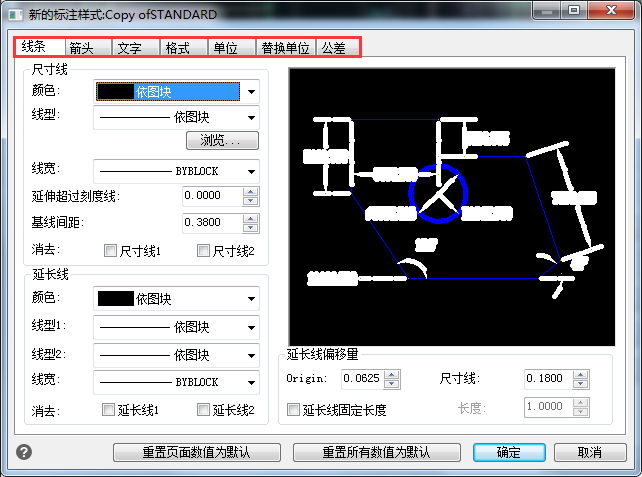Viewport: 642px width, 477px height.
Task: Decrease Origin offset with down arrow
Action: click(392, 383)
